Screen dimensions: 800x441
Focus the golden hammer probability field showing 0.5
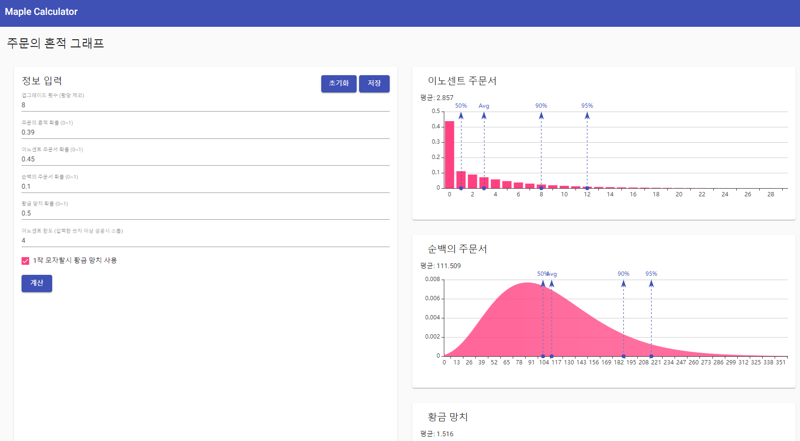point(205,213)
